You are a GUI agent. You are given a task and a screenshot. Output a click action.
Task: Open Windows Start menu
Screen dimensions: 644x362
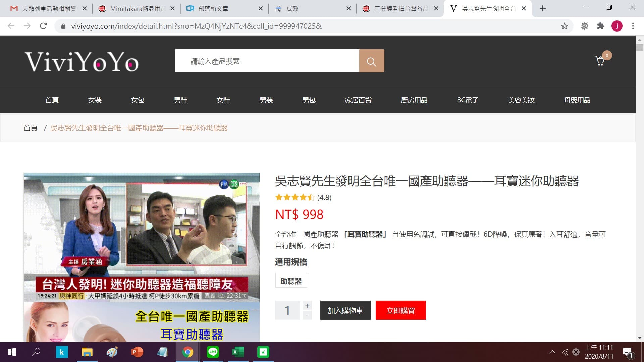[12, 352]
